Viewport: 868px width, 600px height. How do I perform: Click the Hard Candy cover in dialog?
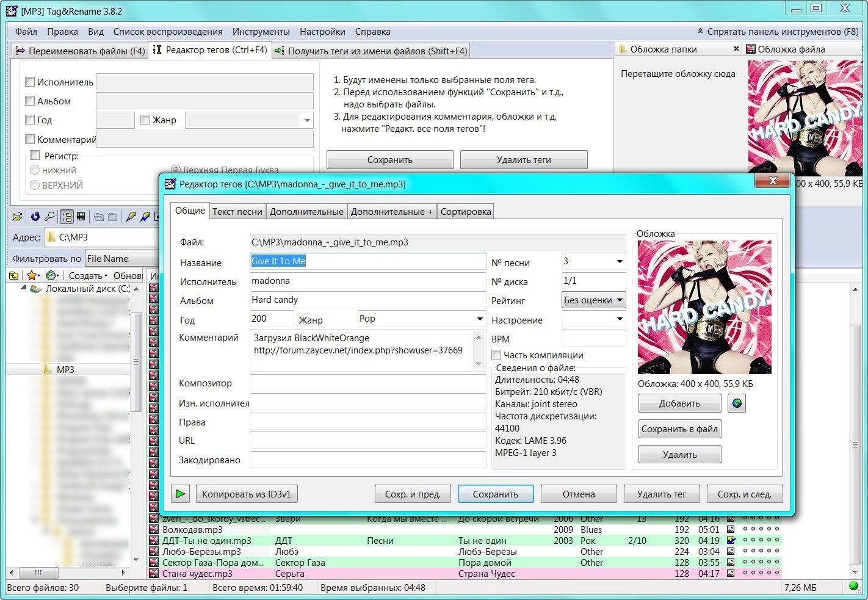[x=704, y=307]
